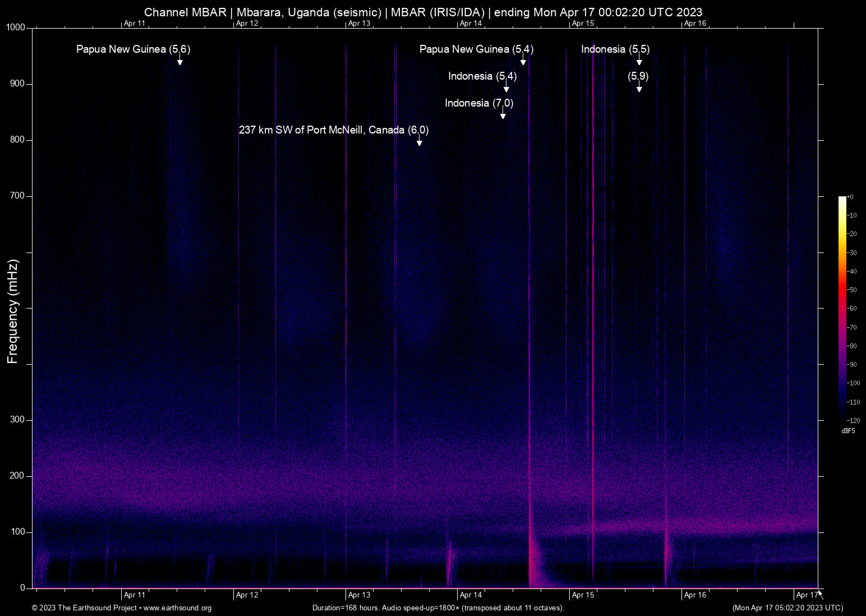Select the Apr 14 date label on bottom axis
This screenshot has height=616, width=866.
coord(470,595)
